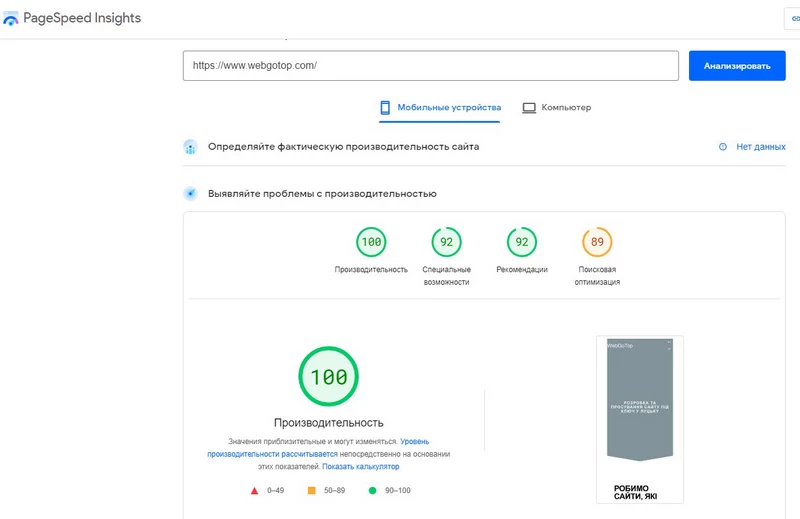Screen dimensions: 800x519
Task: Open the mobile page screenshot thumbnail
Action: 640,419
